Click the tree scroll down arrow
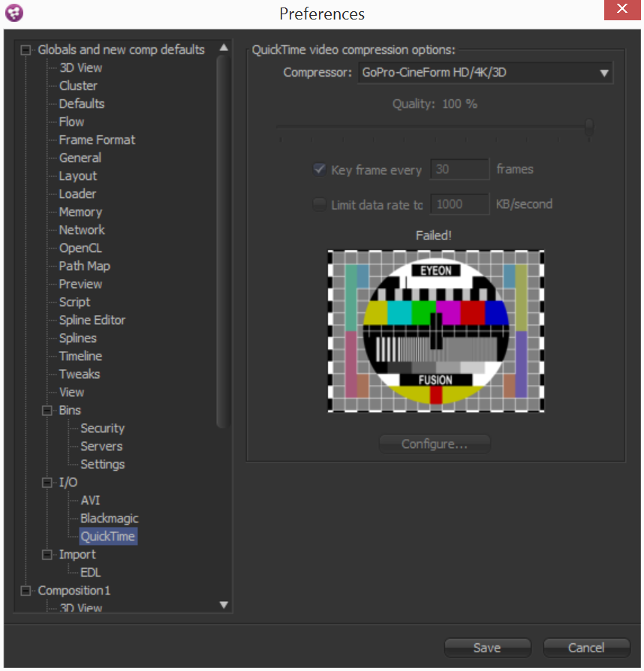 point(224,605)
